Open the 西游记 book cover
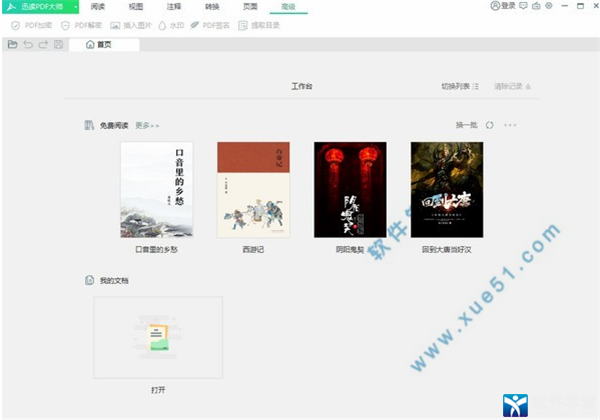This screenshot has height=420, width=600. [x=253, y=190]
